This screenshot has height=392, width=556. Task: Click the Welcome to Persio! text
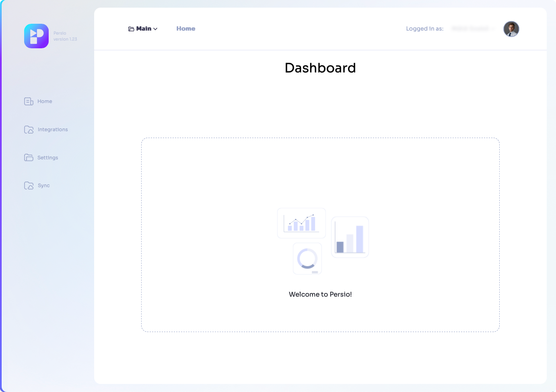(x=320, y=294)
